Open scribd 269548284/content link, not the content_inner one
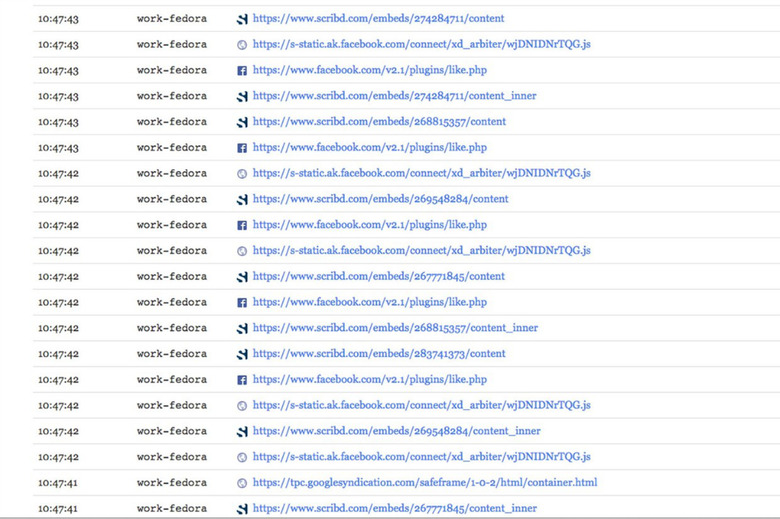 pos(381,199)
